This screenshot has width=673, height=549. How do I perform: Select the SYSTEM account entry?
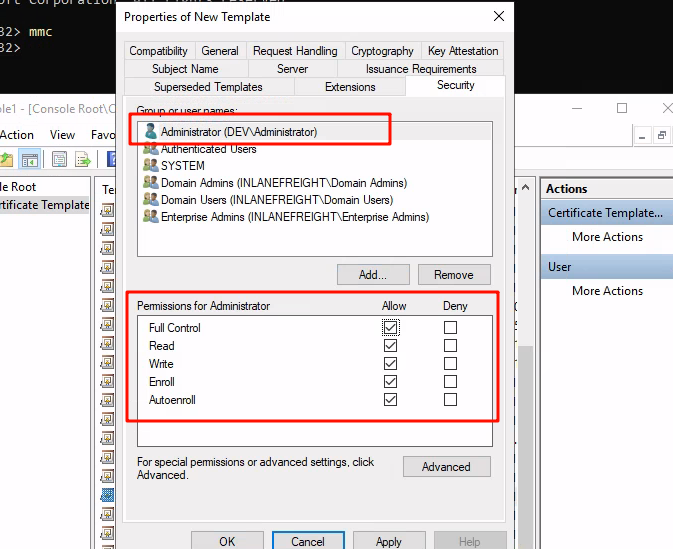point(182,166)
